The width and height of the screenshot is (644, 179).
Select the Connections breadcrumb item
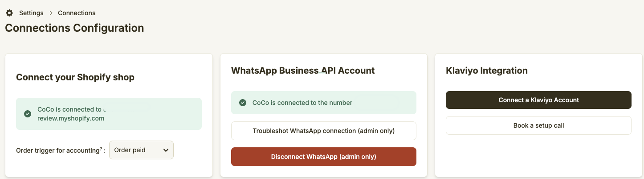coord(77,13)
